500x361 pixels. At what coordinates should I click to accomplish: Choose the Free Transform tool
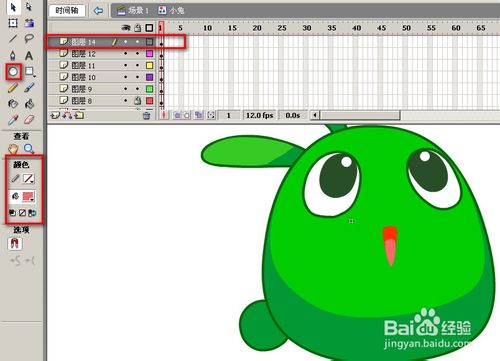tap(13, 23)
